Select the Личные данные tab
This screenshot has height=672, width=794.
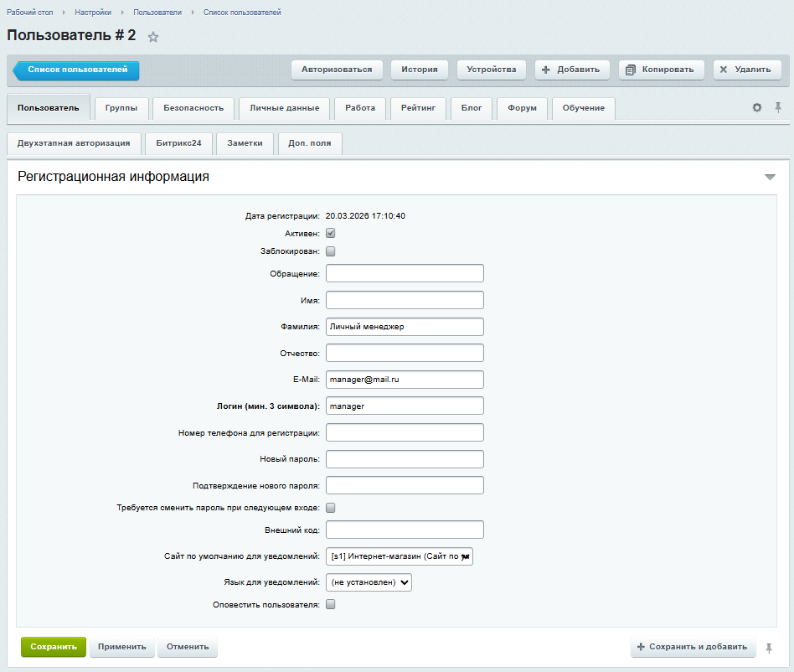tap(285, 108)
